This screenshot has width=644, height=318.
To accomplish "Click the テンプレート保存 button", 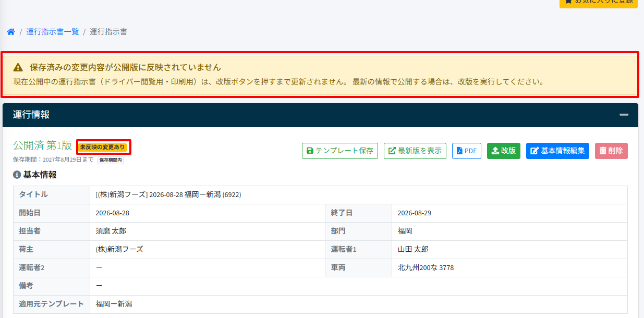I will pyautogui.click(x=340, y=151).
